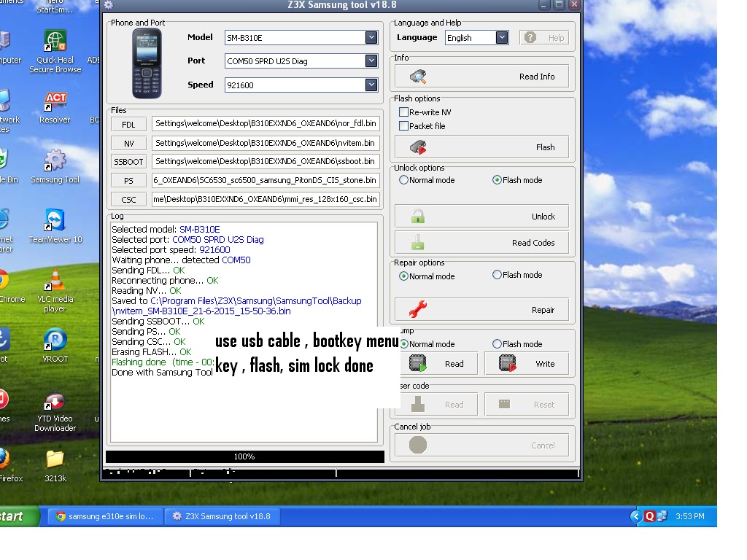Click the mmi_res_128x160_csc.bin path field
Viewport: 747px width, 560px height.
click(x=266, y=199)
